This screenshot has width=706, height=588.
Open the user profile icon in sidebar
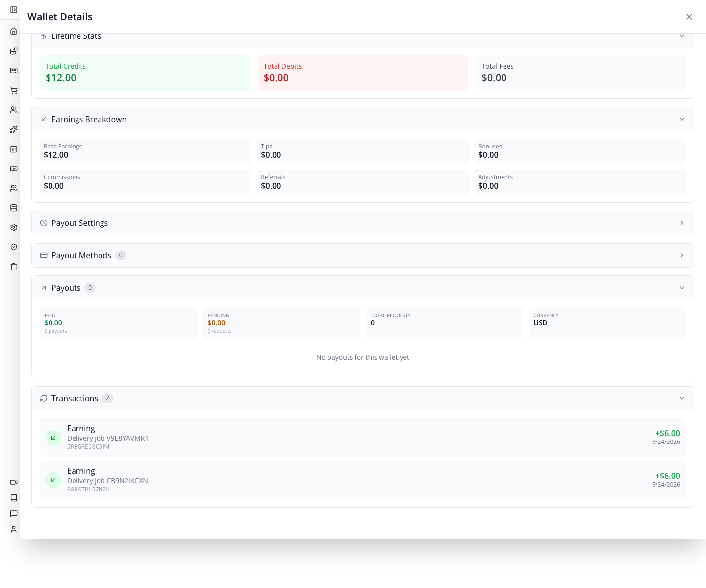(14, 529)
